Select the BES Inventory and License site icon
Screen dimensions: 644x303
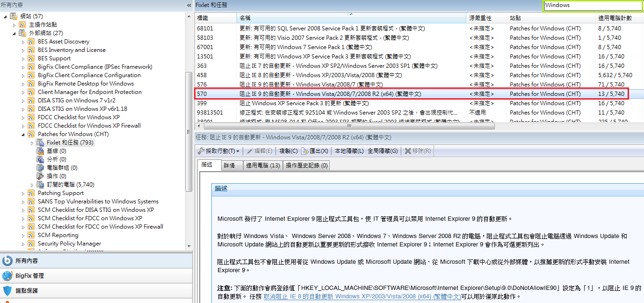(31, 50)
